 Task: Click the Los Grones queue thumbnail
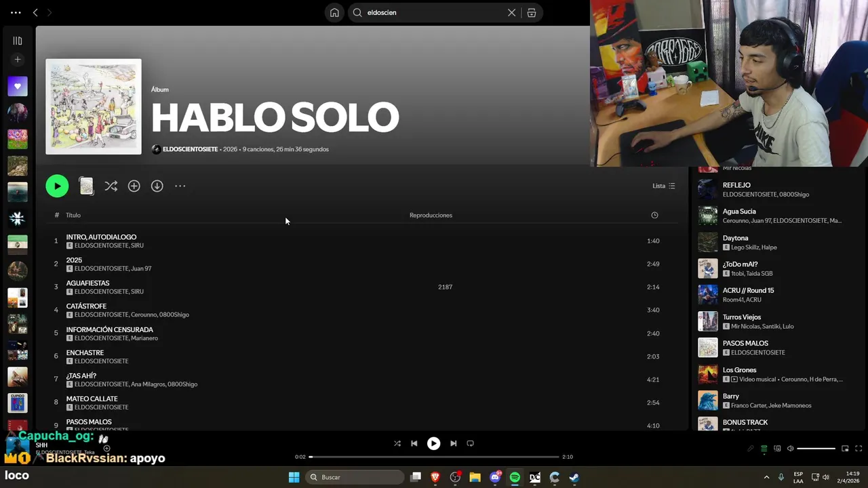708,374
